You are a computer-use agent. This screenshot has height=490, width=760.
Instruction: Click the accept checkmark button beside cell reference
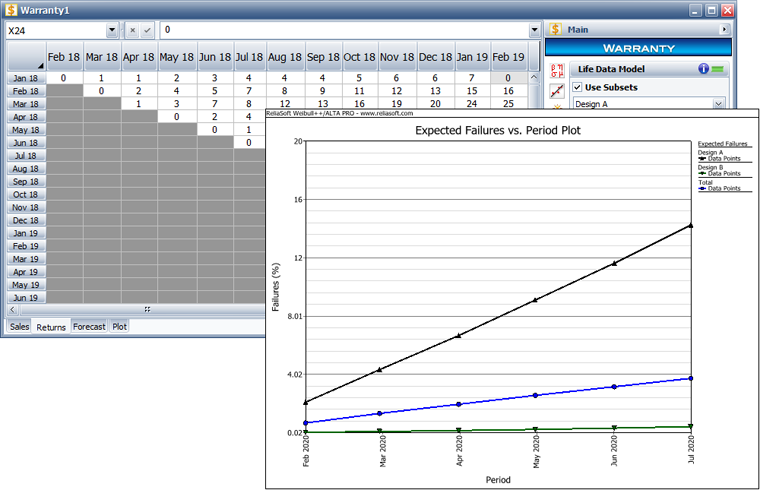[x=147, y=31]
